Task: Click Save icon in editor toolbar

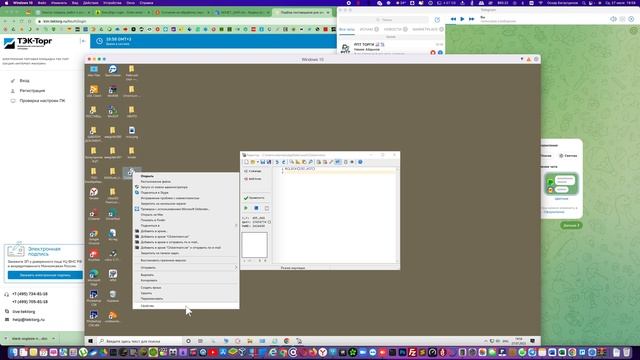Action: tap(263, 162)
